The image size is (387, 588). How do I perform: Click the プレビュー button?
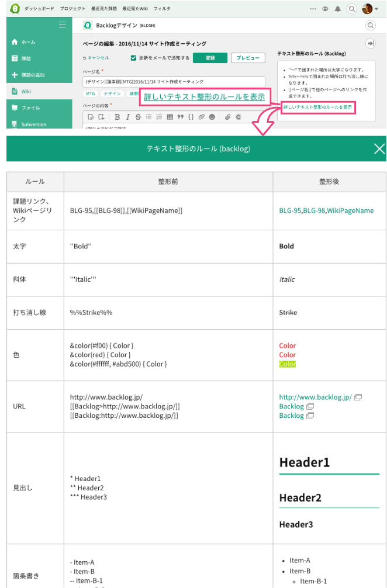(248, 58)
